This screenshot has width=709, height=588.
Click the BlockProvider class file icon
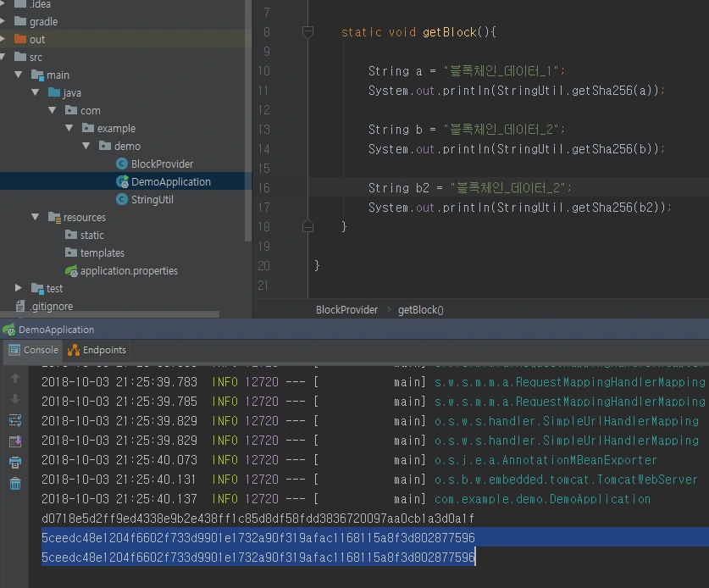(122, 164)
